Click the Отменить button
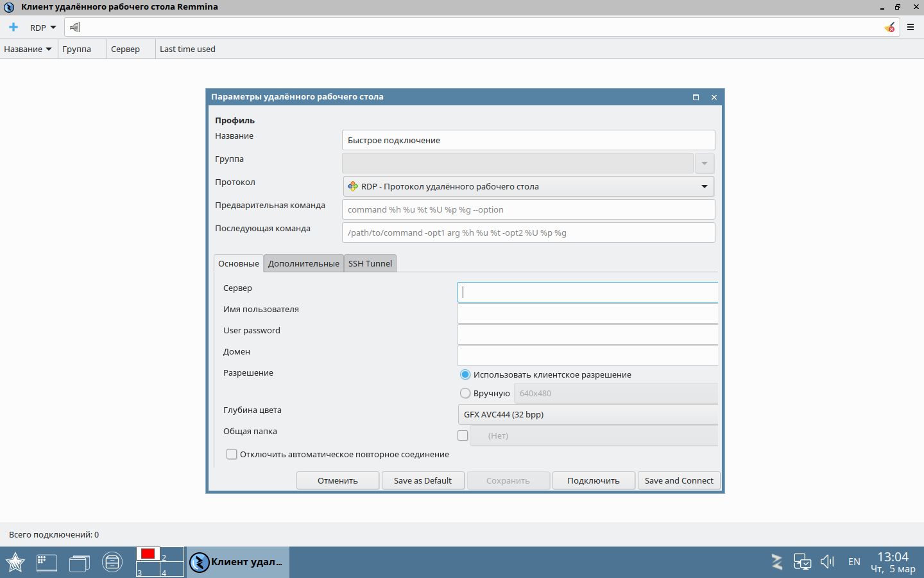 tap(338, 480)
